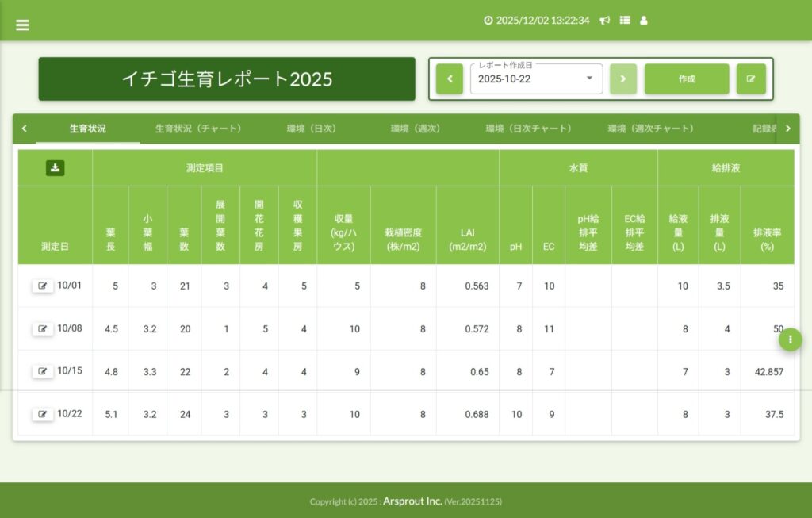Click the list view icon in header
Screen dimensions: 812x518
(x=625, y=21)
